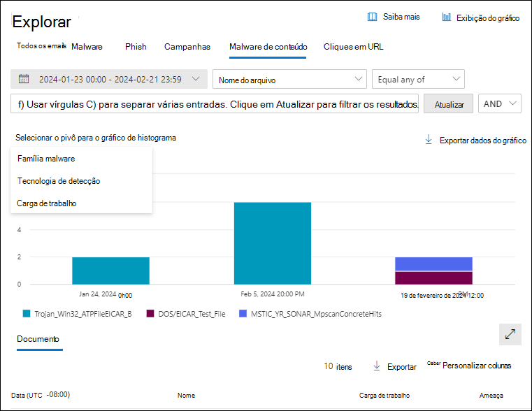The image size is (532, 411).
Task: Open Exibição do gráfico chart icon
Action: (x=446, y=17)
